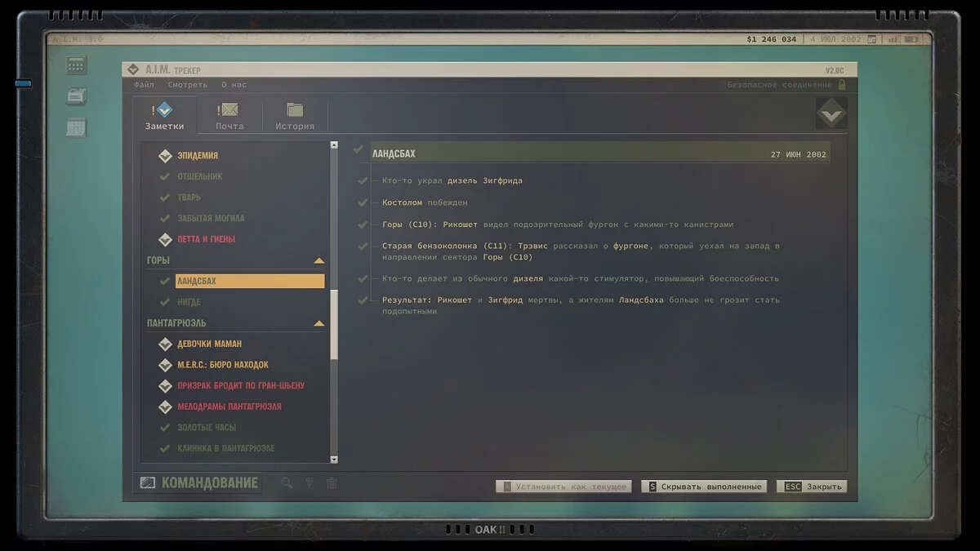This screenshot has height=551, width=980.
Task: Open the calendar grid icon on the desktop
Action: click(77, 127)
